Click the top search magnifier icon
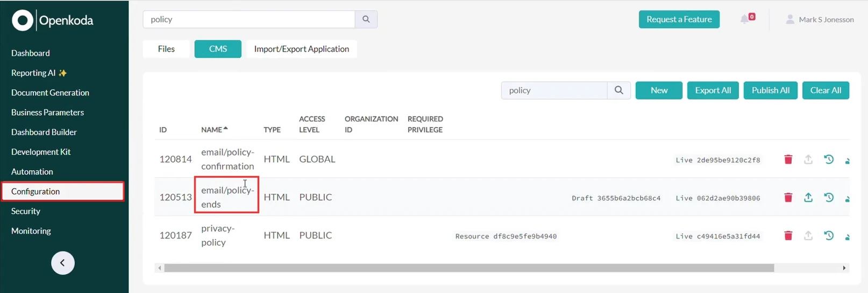Image resolution: width=868 pixels, height=293 pixels. tap(366, 19)
